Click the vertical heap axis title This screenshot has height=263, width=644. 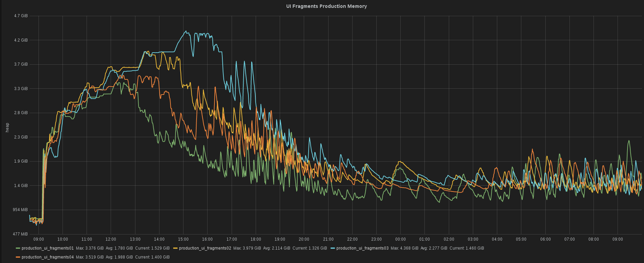click(7, 128)
